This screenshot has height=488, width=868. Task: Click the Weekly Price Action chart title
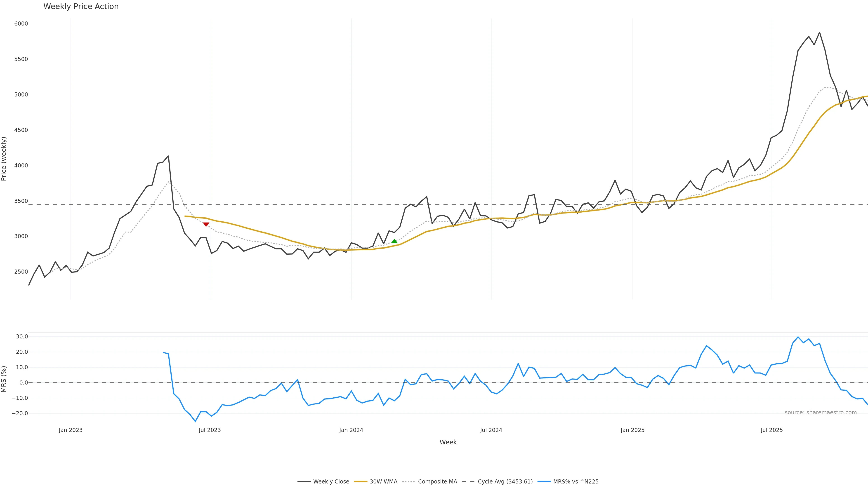[81, 6]
